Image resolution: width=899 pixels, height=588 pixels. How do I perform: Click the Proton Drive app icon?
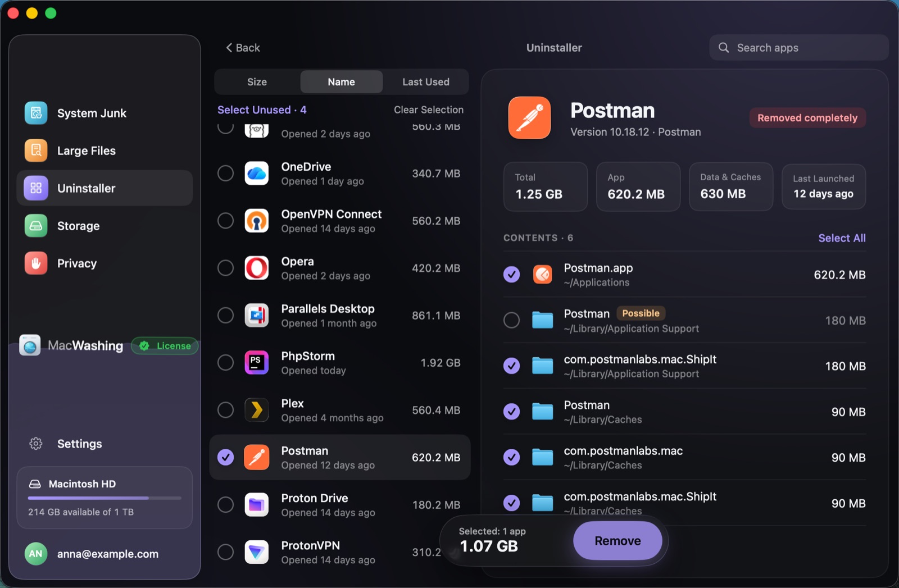point(257,505)
